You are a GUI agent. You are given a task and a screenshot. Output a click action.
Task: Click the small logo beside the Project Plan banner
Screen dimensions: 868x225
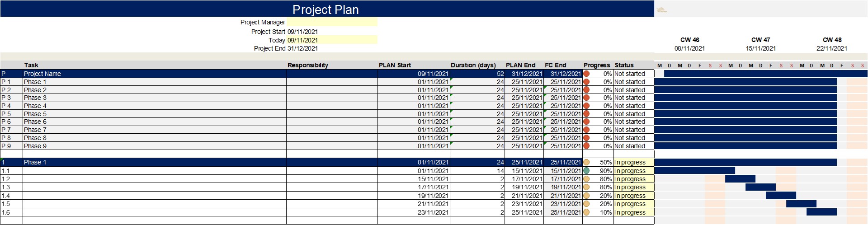pyautogui.click(x=661, y=10)
